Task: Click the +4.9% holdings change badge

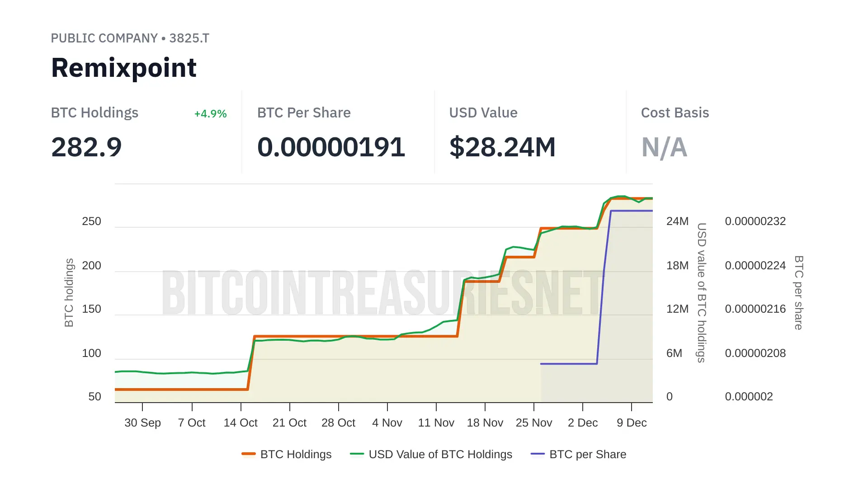Action: tap(210, 114)
